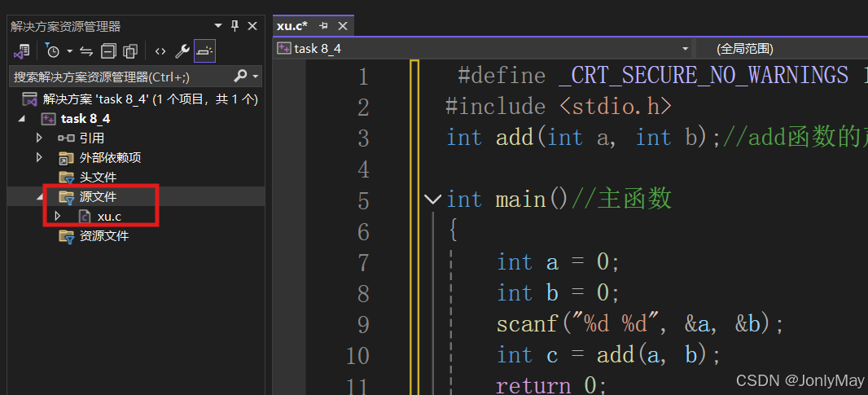Open the task 8_4 project navigation dropdown

(x=686, y=49)
